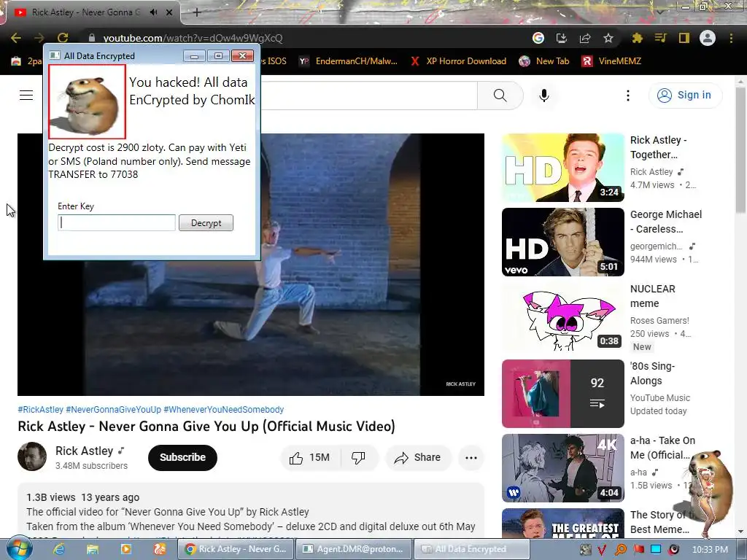Like the video with thumbs up 15M
Viewport: 747px width, 560px height.
(x=309, y=458)
